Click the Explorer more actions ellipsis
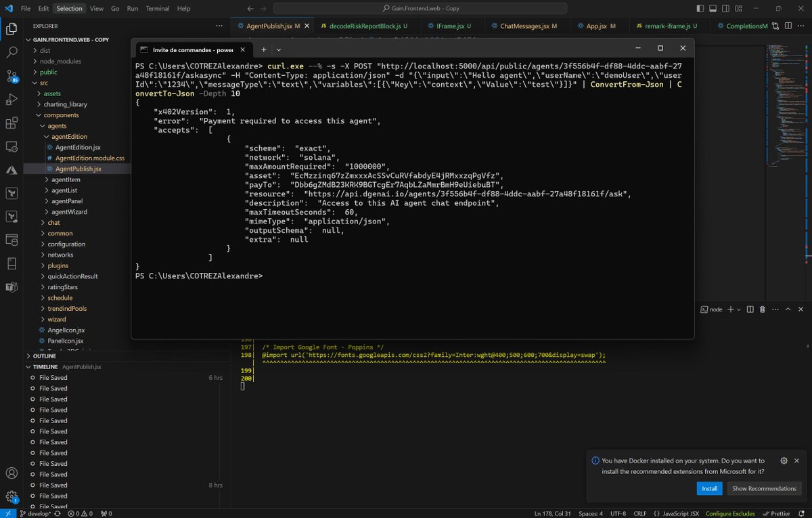 (219, 26)
